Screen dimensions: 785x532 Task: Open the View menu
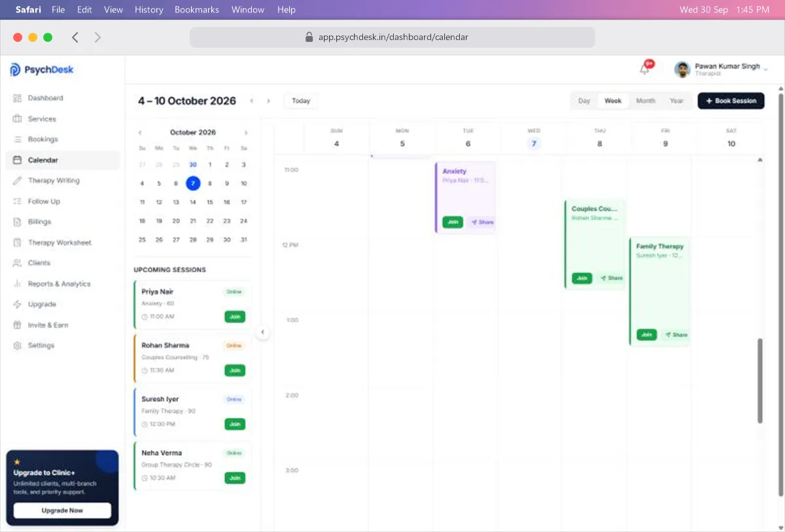pyautogui.click(x=113, y=10)
